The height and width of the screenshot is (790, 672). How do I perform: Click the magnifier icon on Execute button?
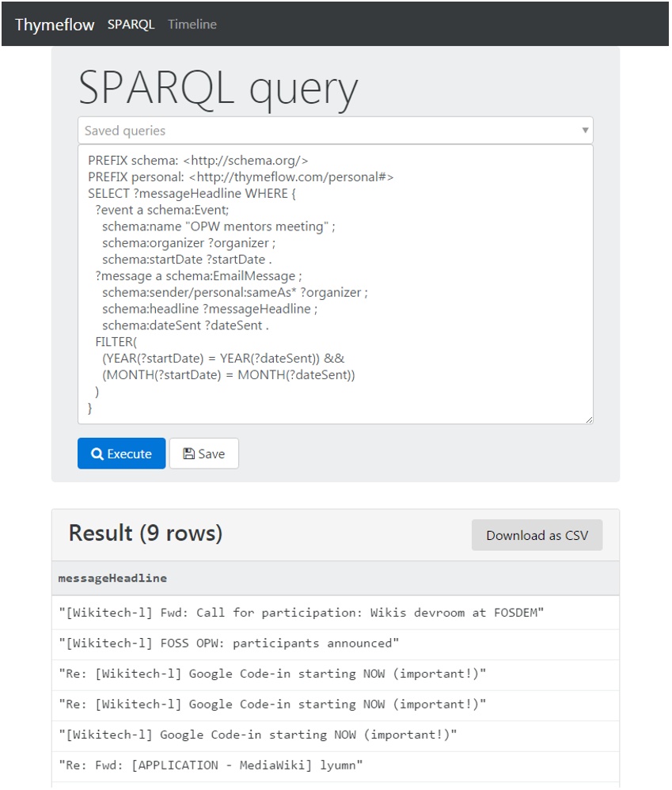[x=97, y=453]
